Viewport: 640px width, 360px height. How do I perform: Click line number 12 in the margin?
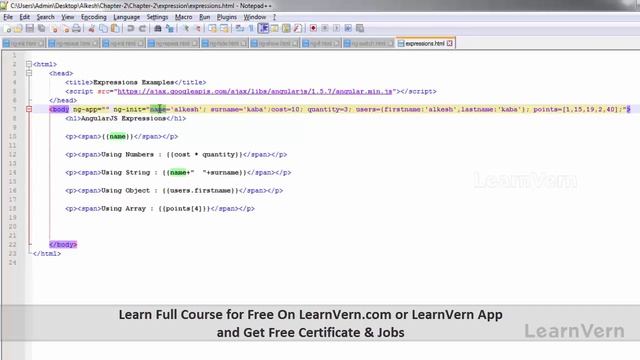tap(12, 155)
